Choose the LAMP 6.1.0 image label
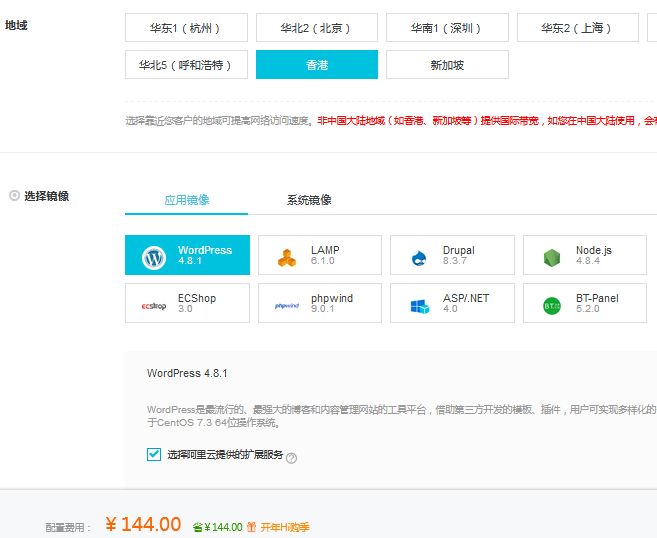 (x=325, y=255)
